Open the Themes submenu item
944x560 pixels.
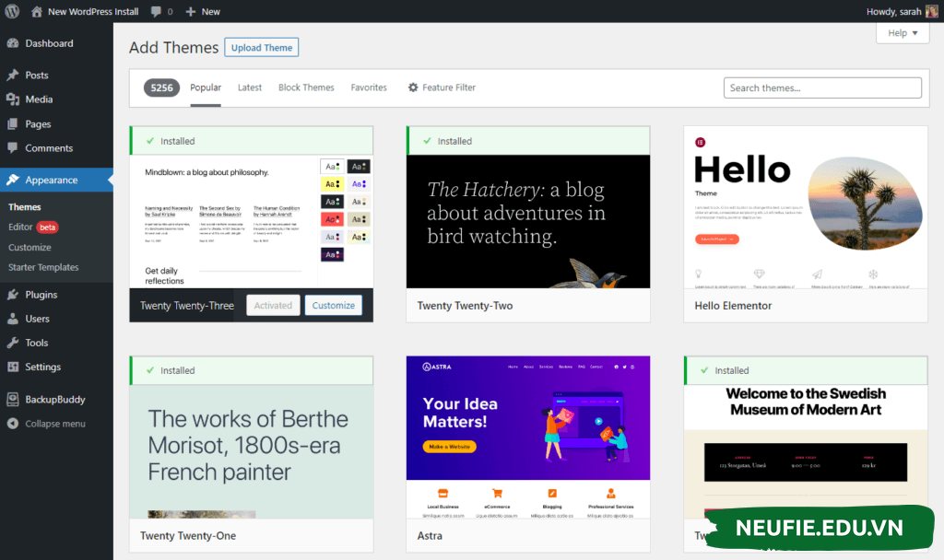pyautogui.click(x=25, y=207)
